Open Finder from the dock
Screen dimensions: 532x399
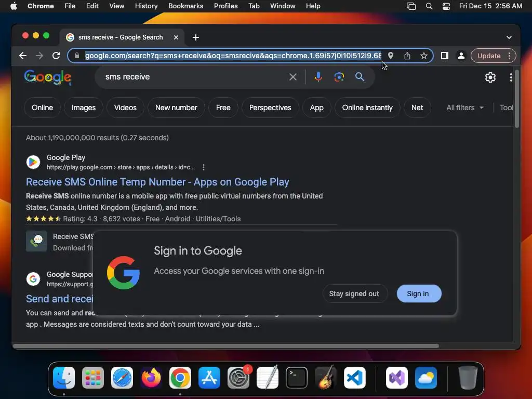point(64,378)
